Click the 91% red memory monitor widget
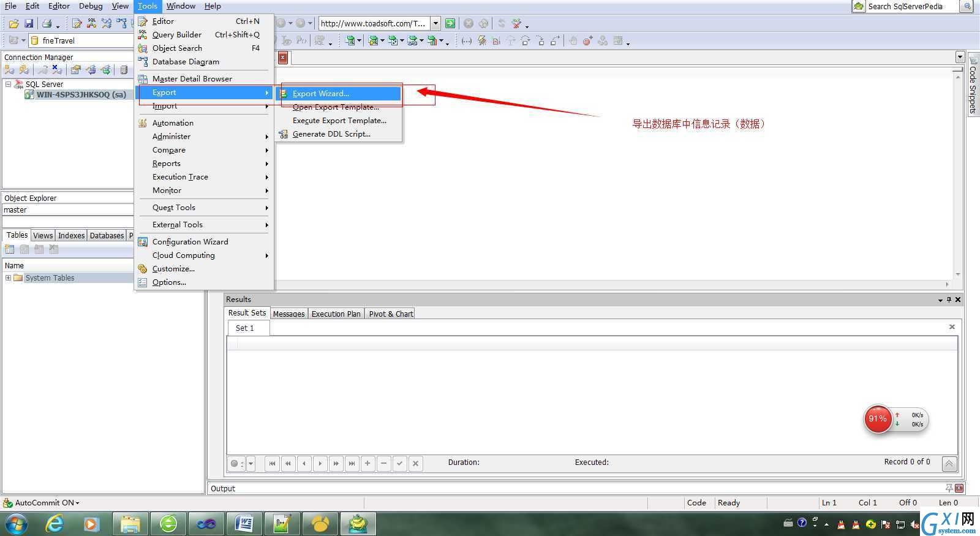This screenshot has height=536, width=980. point(878,419)
